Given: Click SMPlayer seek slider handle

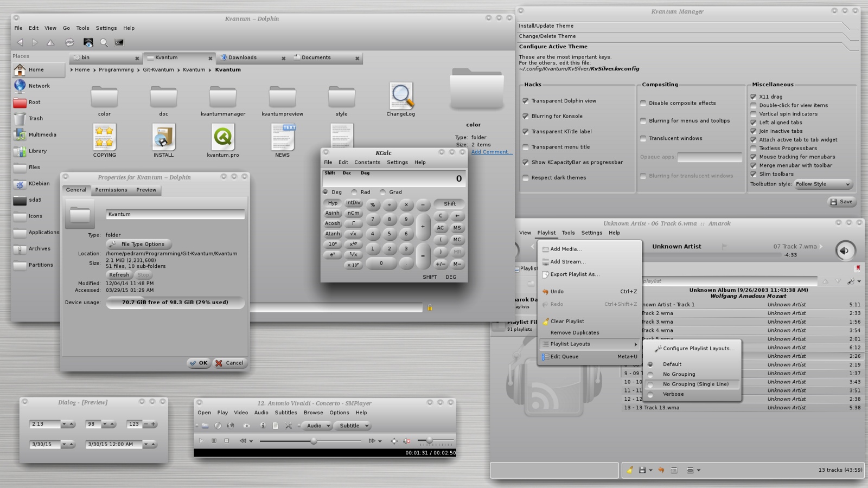Looking at the screenshot, I should click(x=314, y=441).
